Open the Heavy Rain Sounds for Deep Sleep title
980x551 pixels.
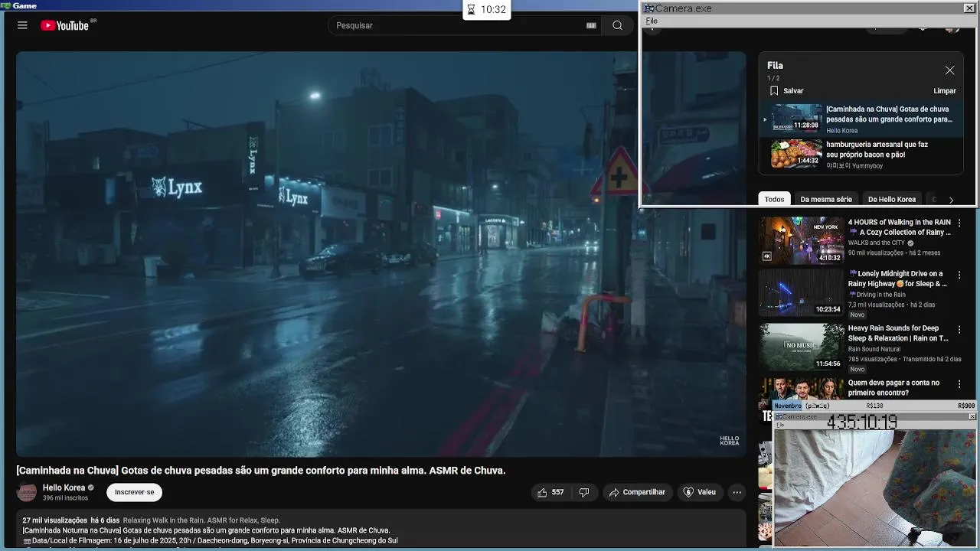[898, 333]
